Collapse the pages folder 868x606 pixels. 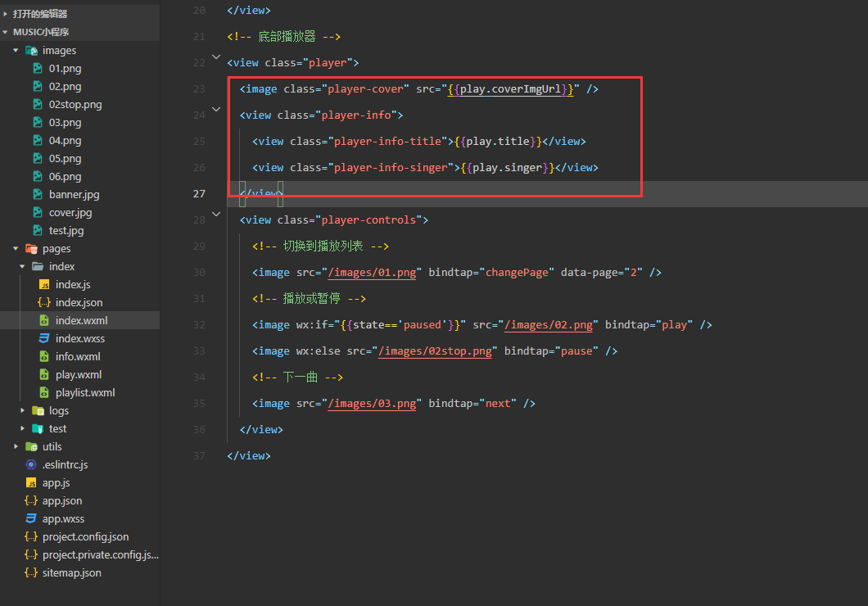click(x=16, y=249)
